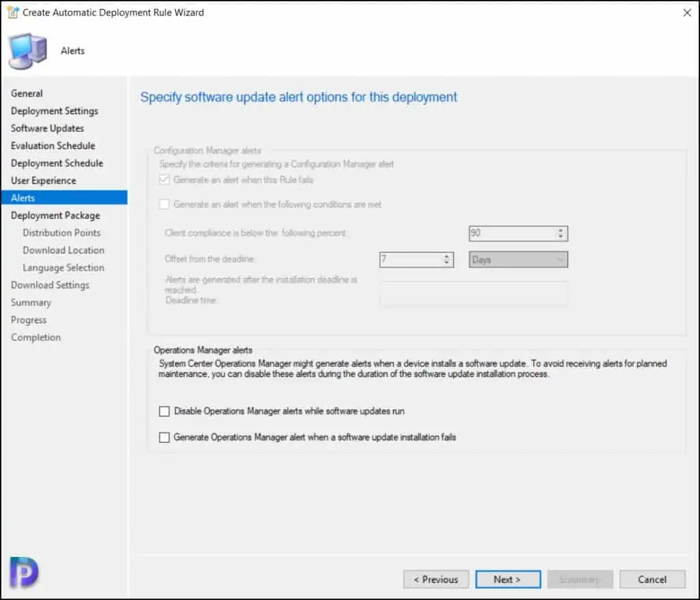Click the Next button
700x600 pixels.
(508, 579)
